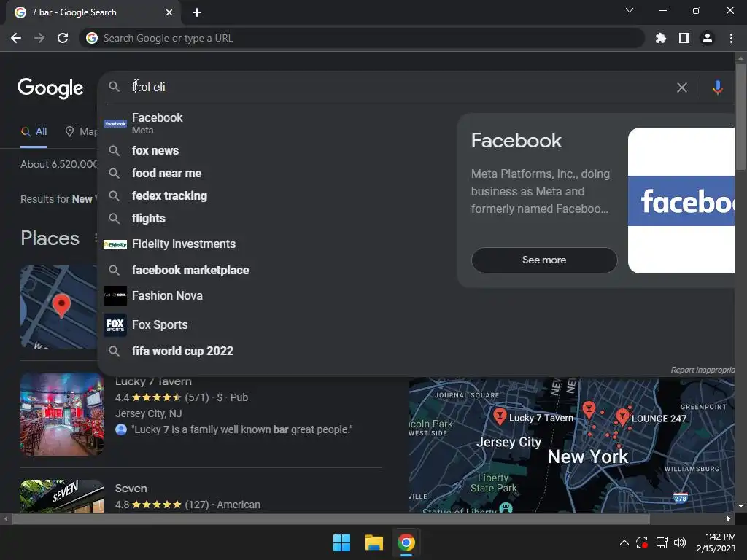Choose the Fidelity Investments suggestion
747x560 pixels.
[276, 244]
